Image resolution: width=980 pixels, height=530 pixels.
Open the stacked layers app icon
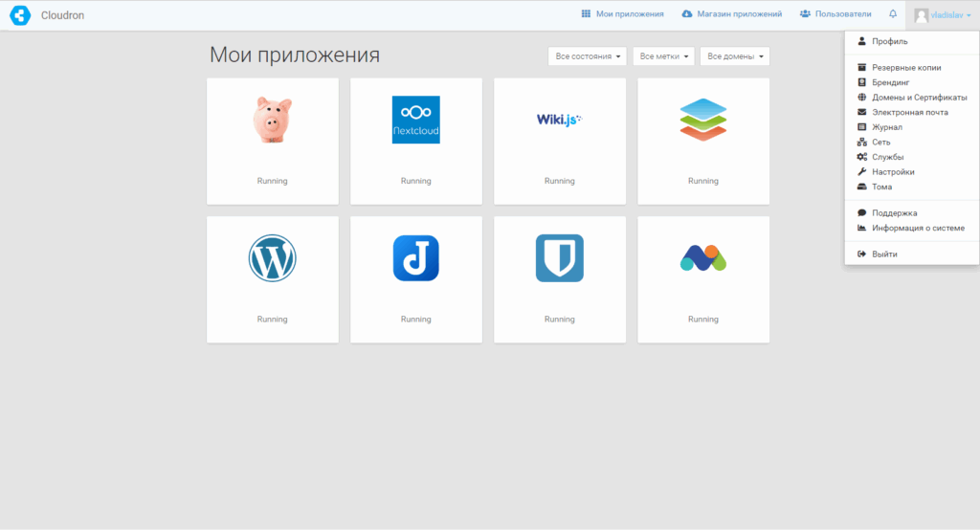(703, 120)
